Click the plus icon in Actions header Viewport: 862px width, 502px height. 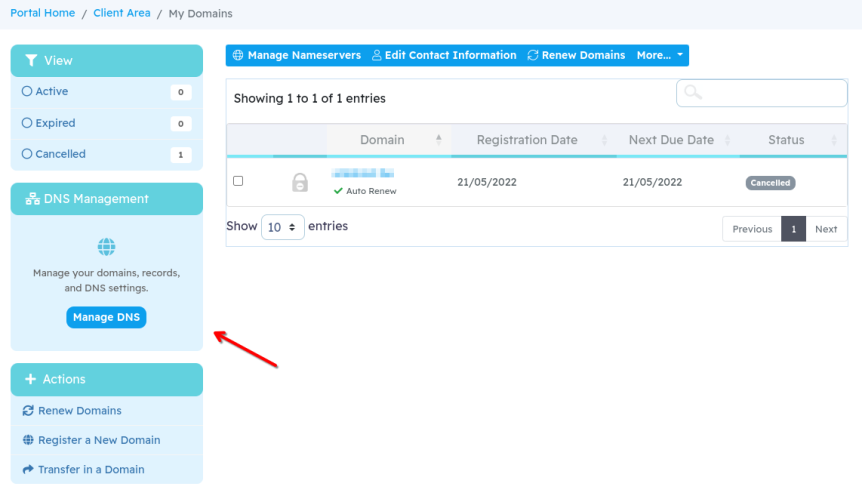click(31, 380)
